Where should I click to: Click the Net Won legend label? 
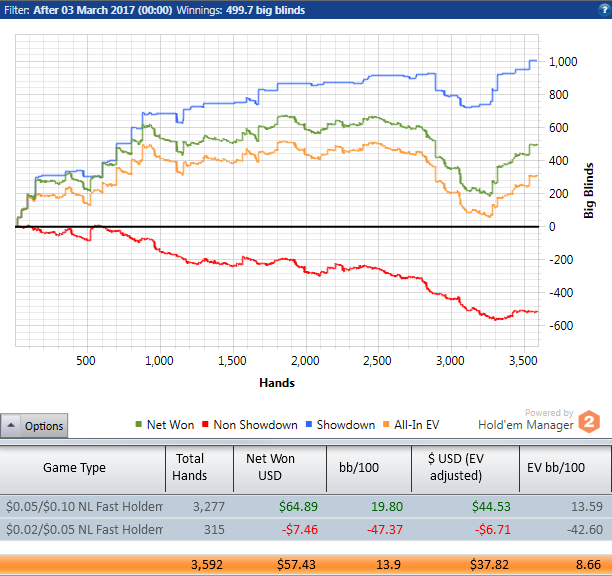point(170,425)
